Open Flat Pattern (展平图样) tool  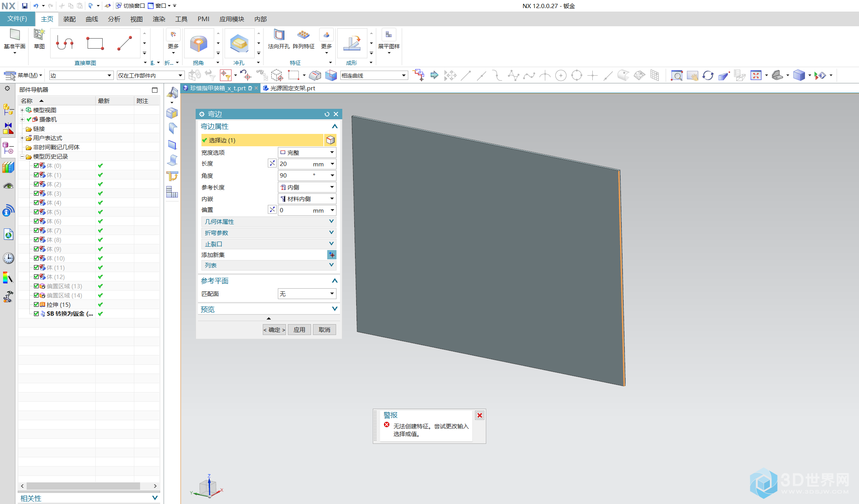click(x=389, y=35)
